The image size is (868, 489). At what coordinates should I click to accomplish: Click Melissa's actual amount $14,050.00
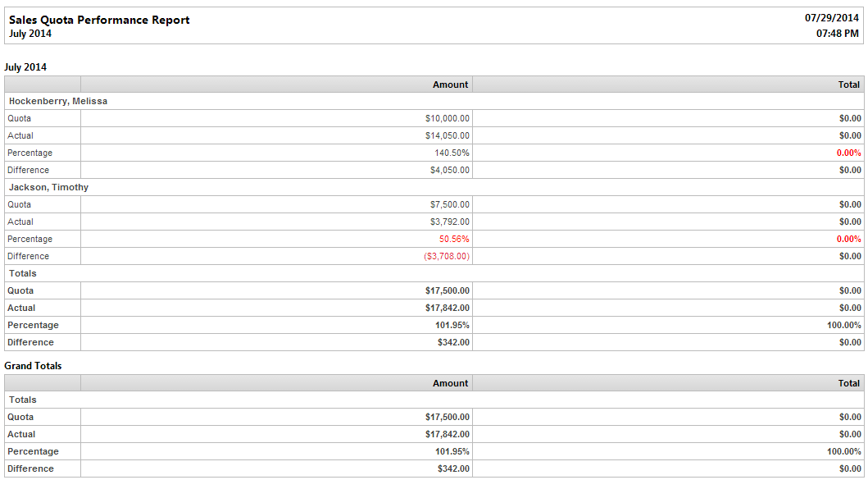pyautogui.click(x=448, y=136)
